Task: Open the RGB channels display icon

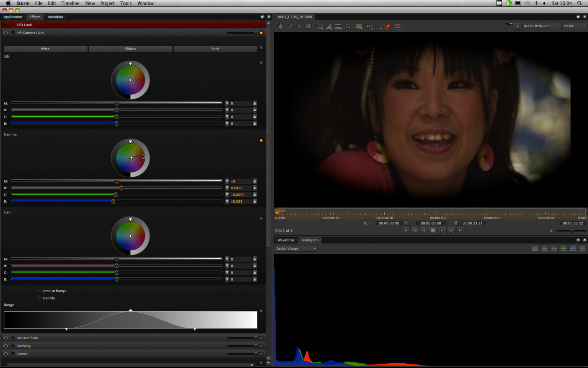Action: (x=359, y=26)
